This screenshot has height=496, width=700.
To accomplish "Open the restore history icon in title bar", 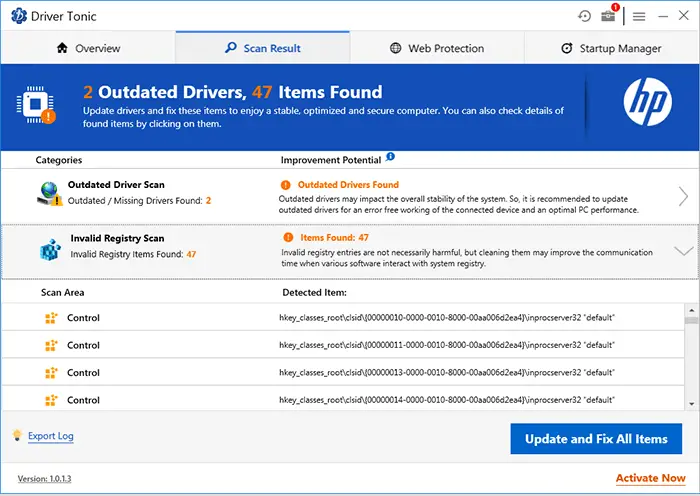I will tap(585, 16).
